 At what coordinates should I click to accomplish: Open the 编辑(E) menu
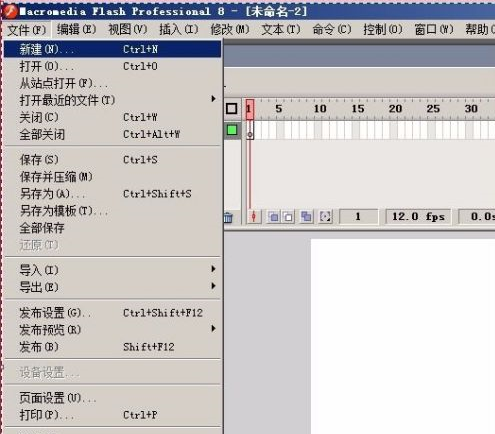tap(76, 30)
